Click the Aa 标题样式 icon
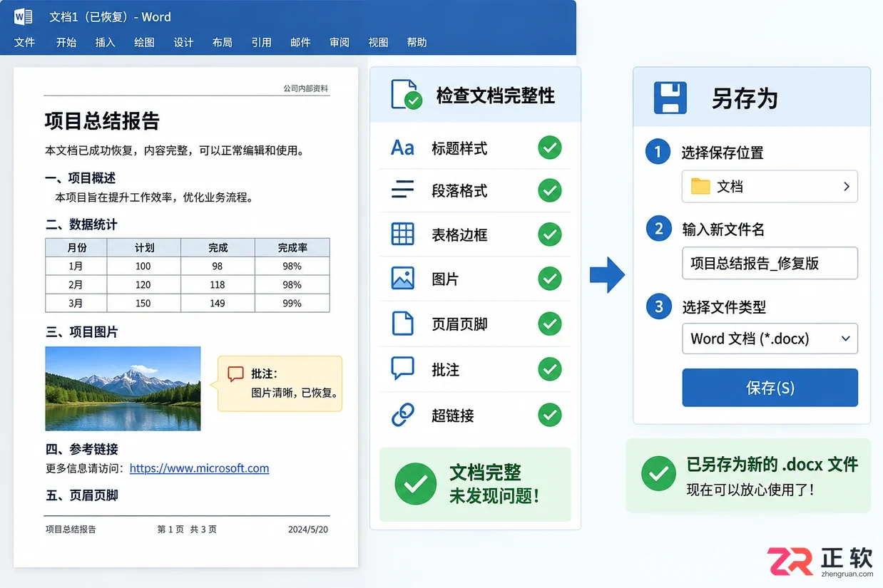This screenshot has width=883, height=588. (x=402, y=148)
